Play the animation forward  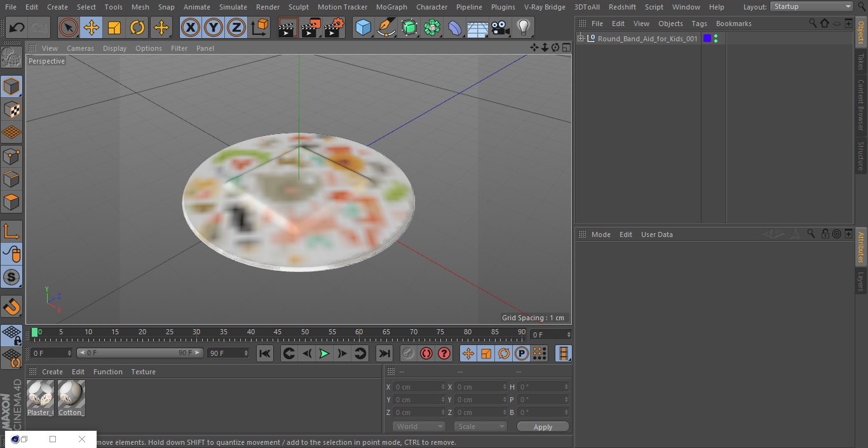324,353
